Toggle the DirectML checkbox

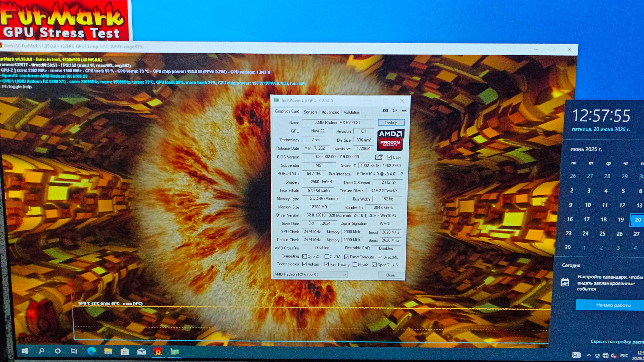(x=380, y=257)
